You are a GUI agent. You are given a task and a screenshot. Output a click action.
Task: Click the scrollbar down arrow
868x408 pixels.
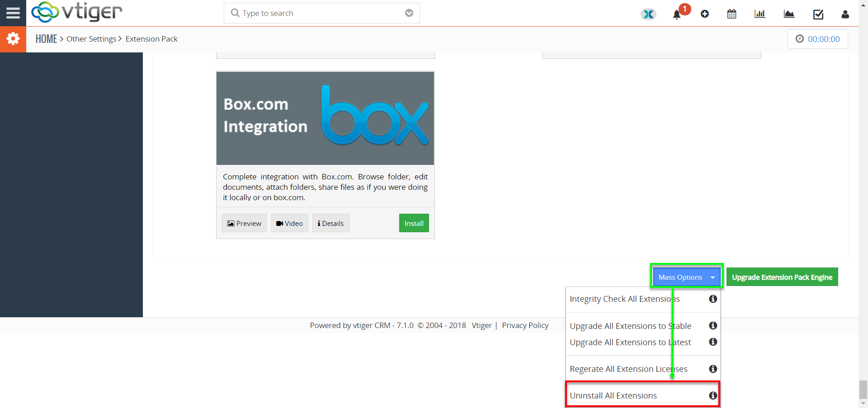pos(863,403)
